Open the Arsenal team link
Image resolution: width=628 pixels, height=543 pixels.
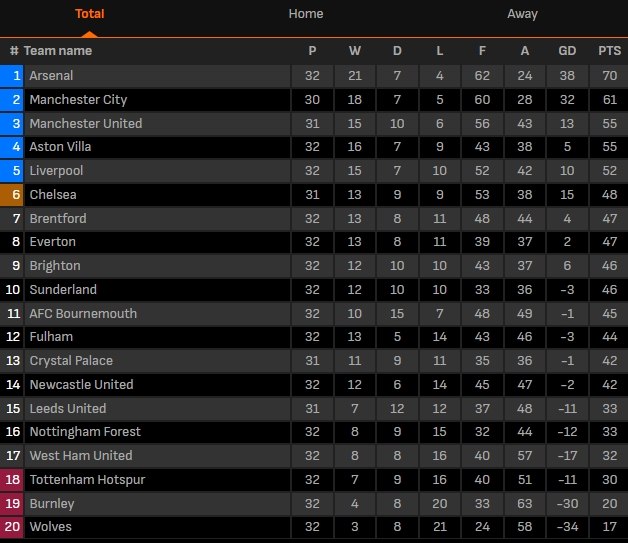tap(51, 76)
